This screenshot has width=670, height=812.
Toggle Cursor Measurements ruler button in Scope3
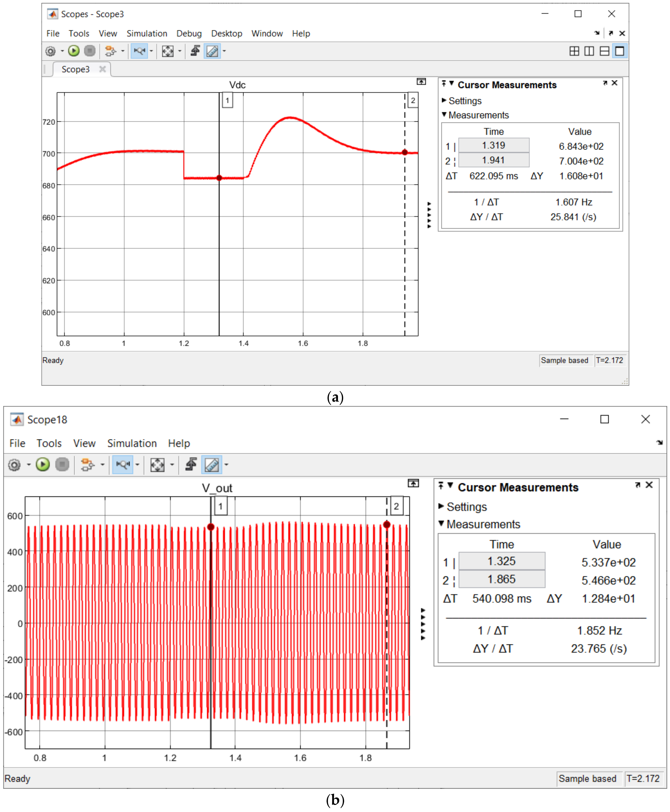click(x=212, y=51)
